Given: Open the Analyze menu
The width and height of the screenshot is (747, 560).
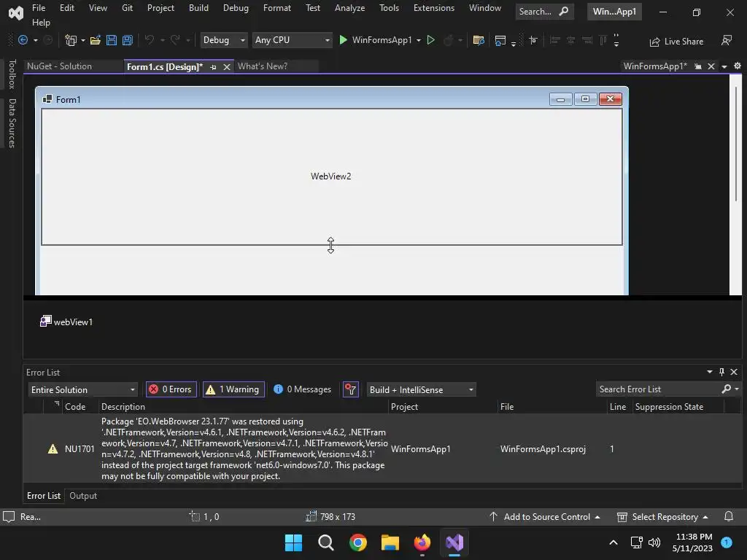Looking at the screenshot, I should click(349, 8).
